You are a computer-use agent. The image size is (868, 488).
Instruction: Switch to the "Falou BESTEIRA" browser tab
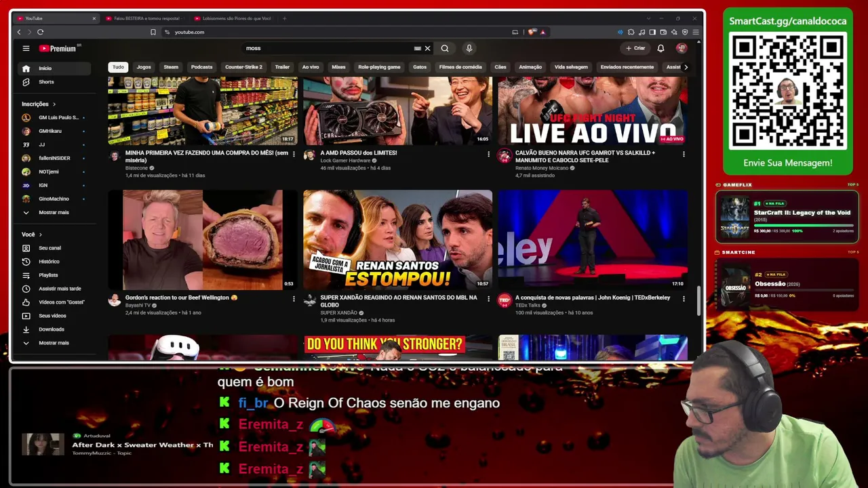[x=146, y=18]
